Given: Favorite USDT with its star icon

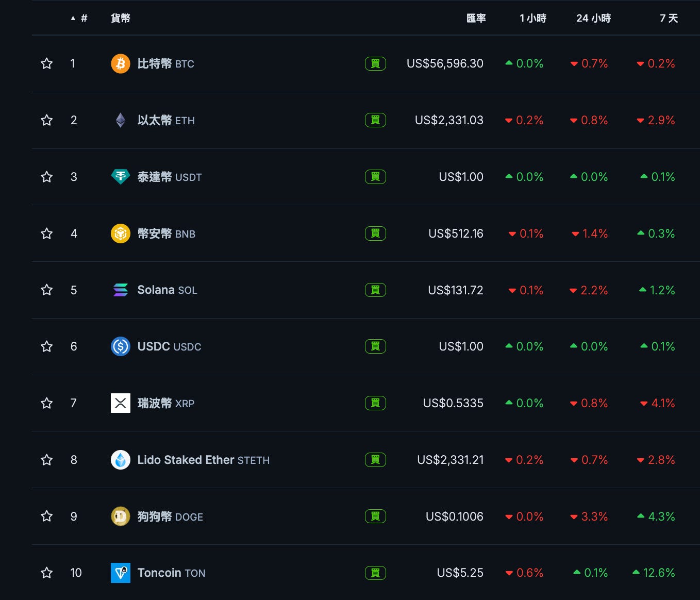Looking at the screenshot, I should click(47, 177).
